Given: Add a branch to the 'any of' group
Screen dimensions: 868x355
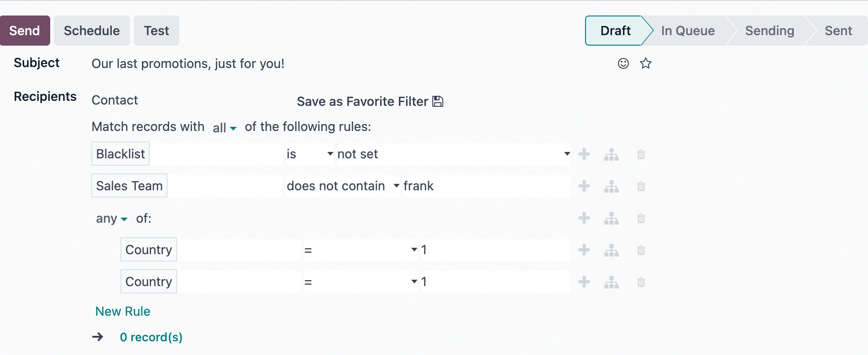Looking at the screenshot, I should 612,218.
